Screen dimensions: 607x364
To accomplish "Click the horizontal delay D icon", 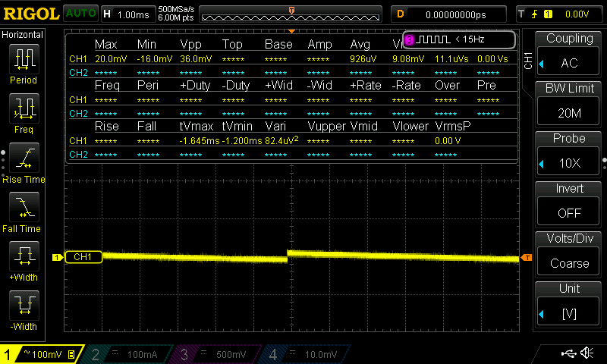I will 401,14.
